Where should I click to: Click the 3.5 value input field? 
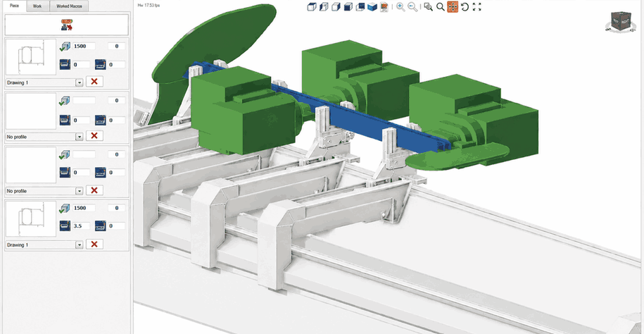coord(82,225)
